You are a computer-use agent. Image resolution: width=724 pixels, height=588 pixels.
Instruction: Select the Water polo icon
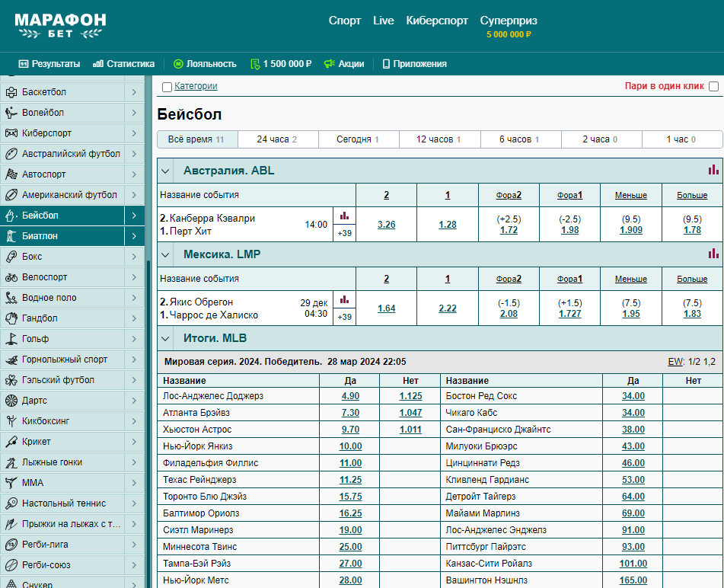tap(11, 298)
